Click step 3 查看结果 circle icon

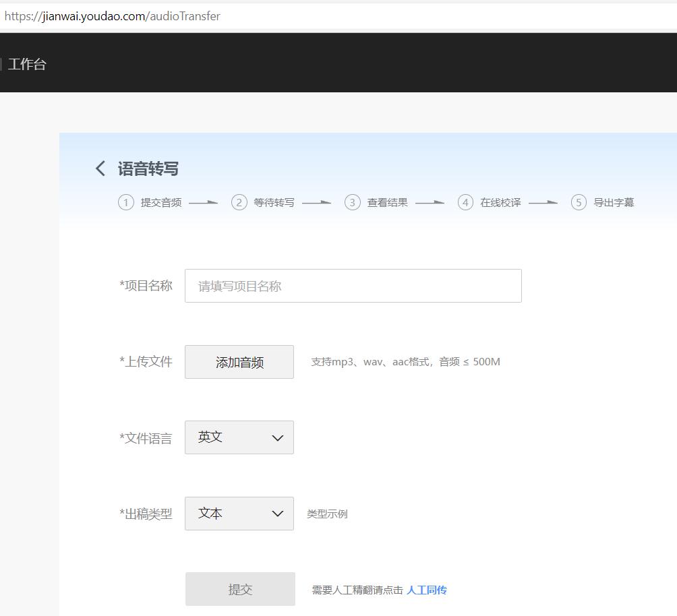click(x=352, y=202)
